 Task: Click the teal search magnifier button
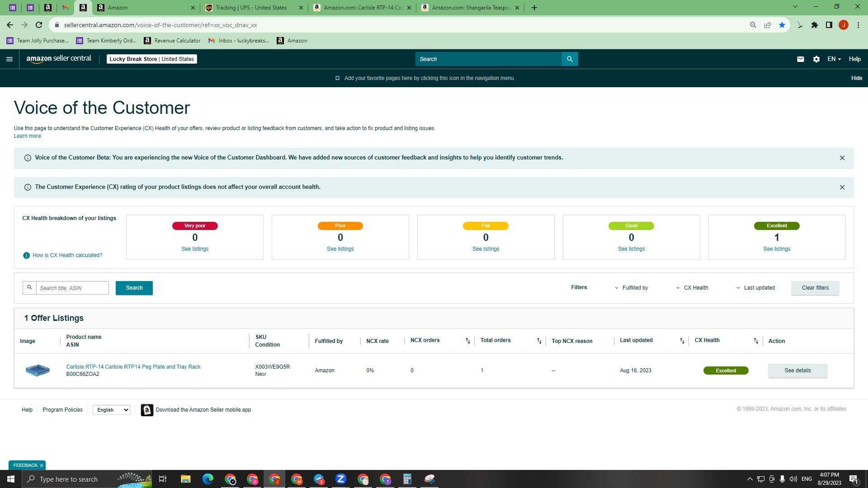tap(570, 59)
